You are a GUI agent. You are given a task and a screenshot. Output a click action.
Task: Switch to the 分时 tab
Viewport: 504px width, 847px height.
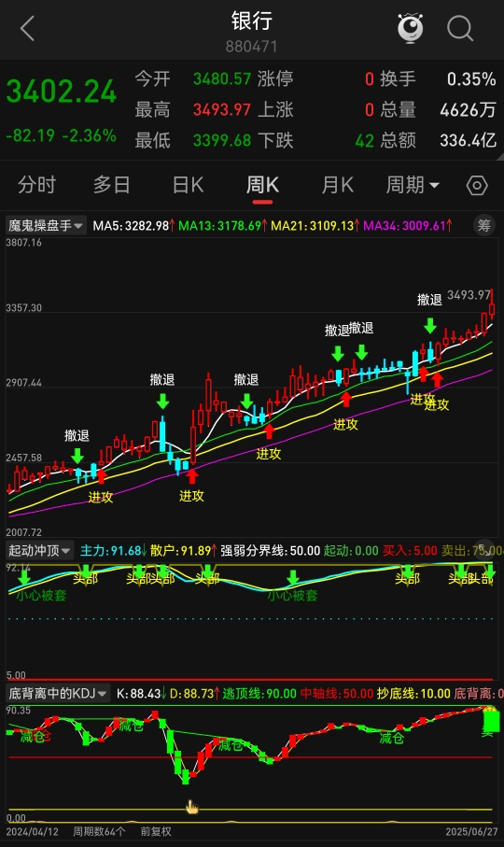click(36, 185)
